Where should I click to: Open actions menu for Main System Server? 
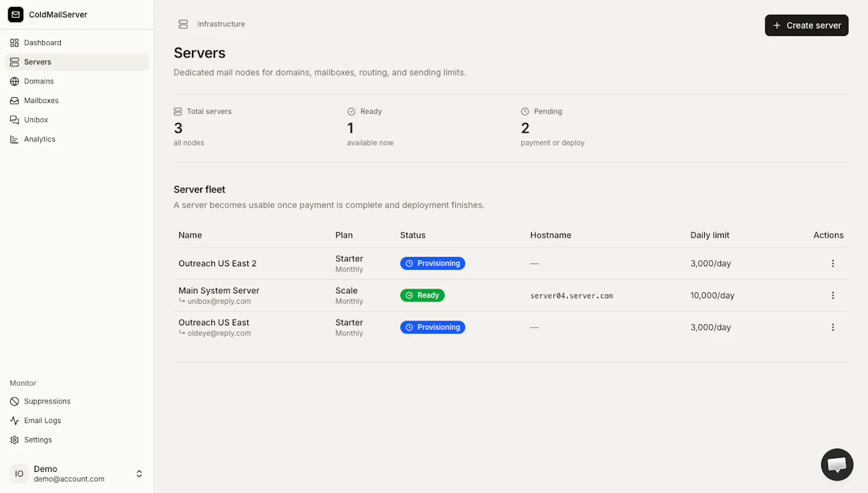click(833, 296)
